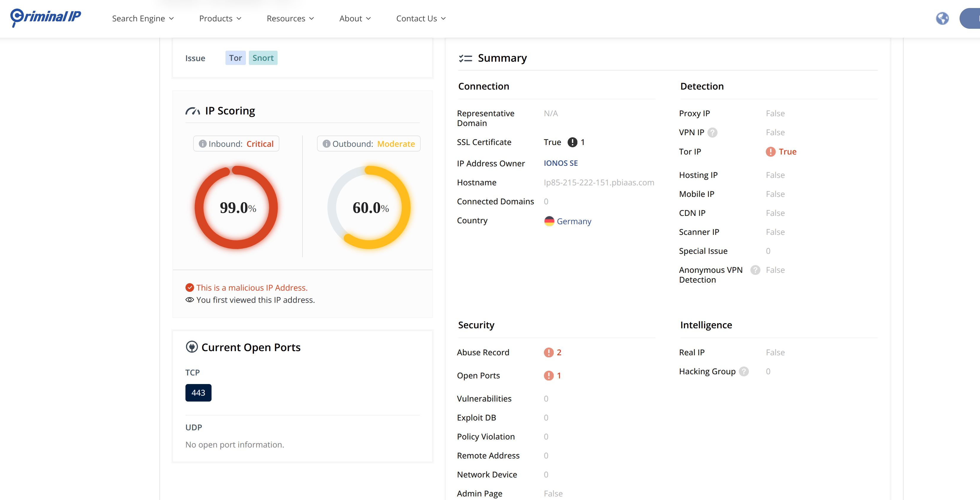Screen dimensions: 980x500
Task: Expand the Products dropdown menu
Action: point(220,19)
